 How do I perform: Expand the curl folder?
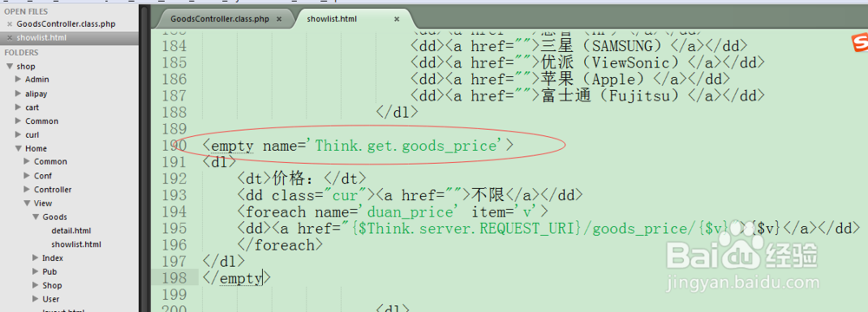[x=18, y=134]
